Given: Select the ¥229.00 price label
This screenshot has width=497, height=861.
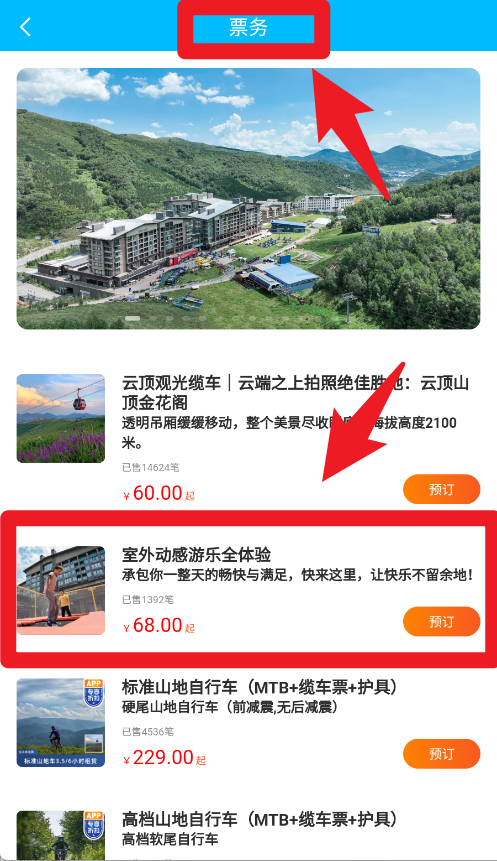Looking at the screenshot, I should point(164,758).
